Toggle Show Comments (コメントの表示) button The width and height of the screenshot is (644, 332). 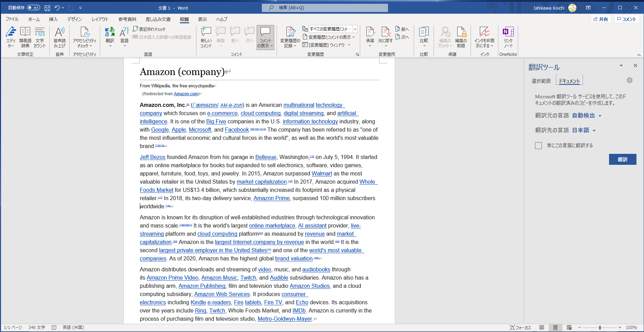point(265,37)
